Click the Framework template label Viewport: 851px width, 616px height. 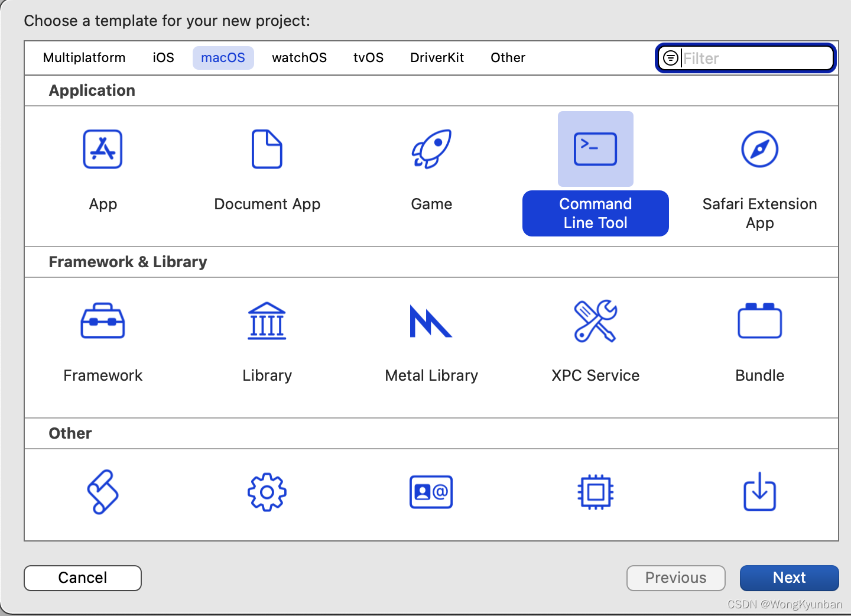tap(103, 375)
